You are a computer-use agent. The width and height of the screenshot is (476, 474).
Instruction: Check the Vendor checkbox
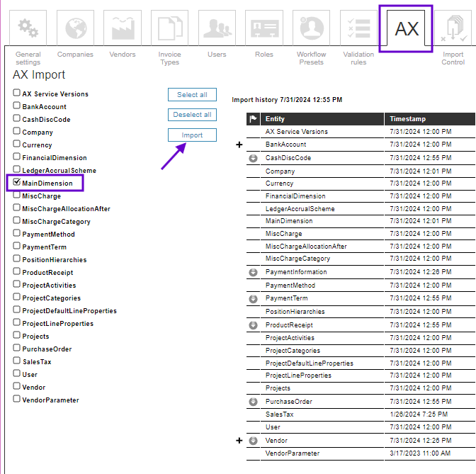point(17,386)
